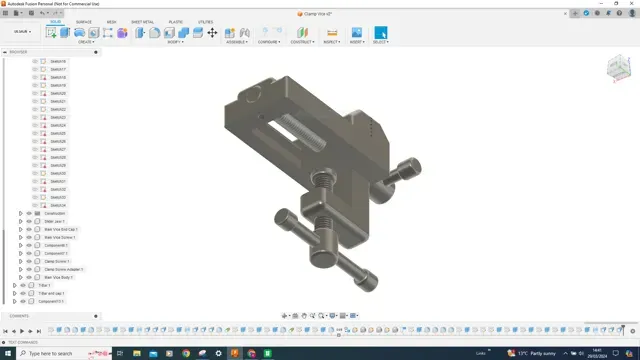The height and width of the screenshot is (360, 640).
Task: Select the SOLID tab
Action: 56,22
